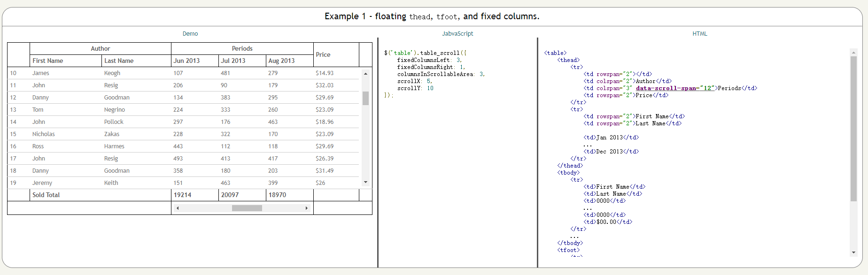This screenshot has width=868, height=275.
Task: Click the table's vertical scroll down arrow
Action: pyautogui.click(x=365, y=182)
